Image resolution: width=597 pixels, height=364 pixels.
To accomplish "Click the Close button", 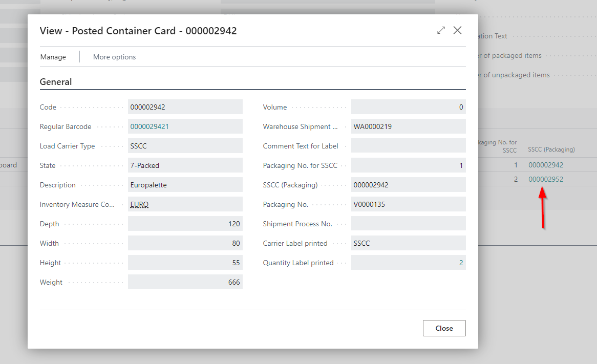I will [444, 328].
